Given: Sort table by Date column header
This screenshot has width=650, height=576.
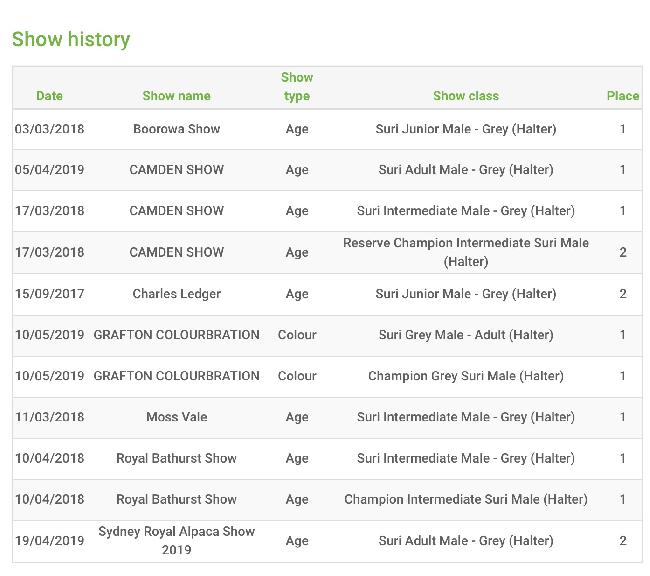Looking at the screenshot, I should (x=49, y=96).
